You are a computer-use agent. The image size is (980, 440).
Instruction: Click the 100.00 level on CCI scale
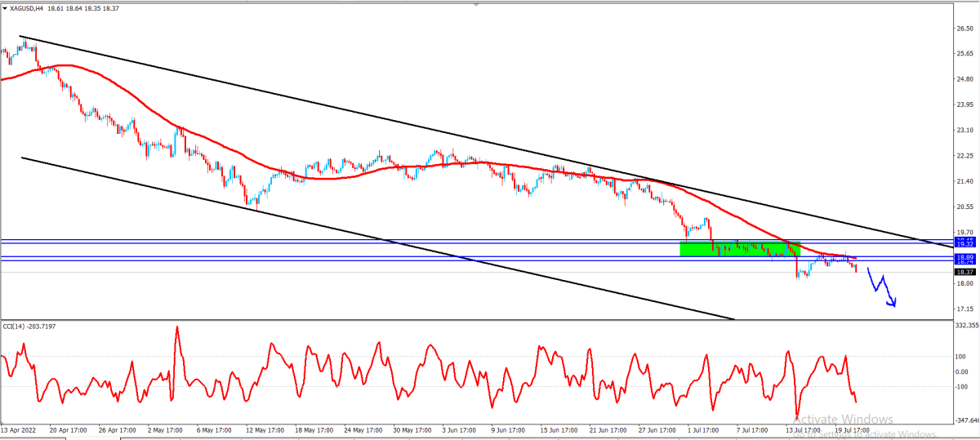click(963, 357)
